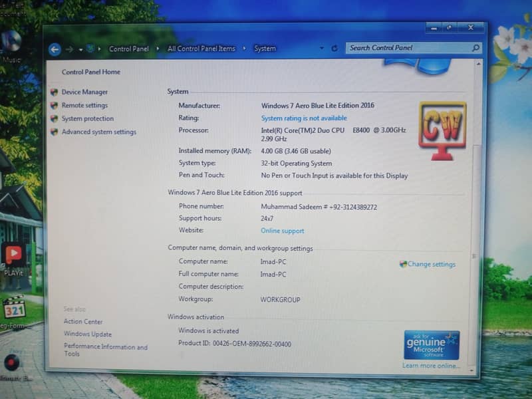Open the PLAYit desktop shortcut
532x399 pixels.
(x=13, y=256)
